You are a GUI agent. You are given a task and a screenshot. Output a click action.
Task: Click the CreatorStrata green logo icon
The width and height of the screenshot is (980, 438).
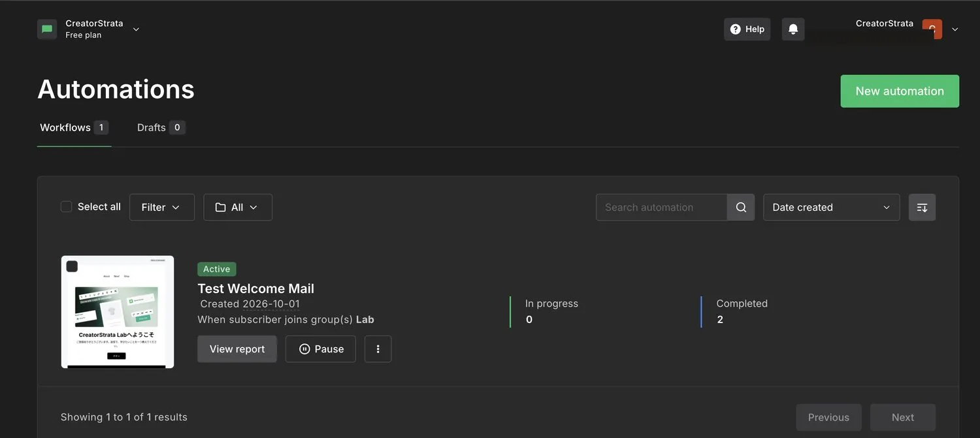[x=47, y=29]
